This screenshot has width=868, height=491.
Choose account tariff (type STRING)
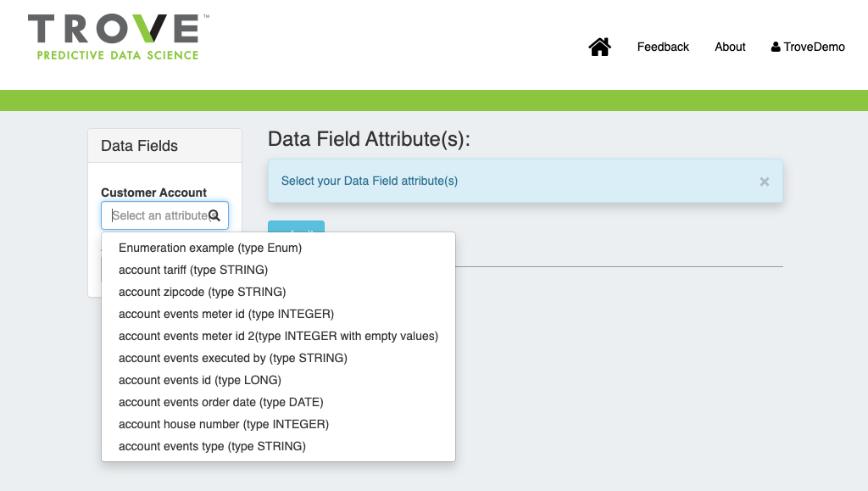pyautogui.click(x=193, y=270)
